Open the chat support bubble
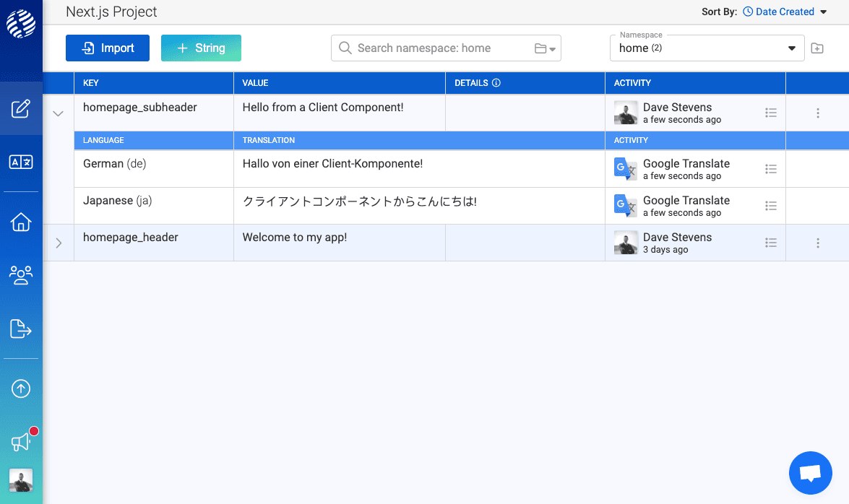The width and height of the screenshot is (849, 504). pyautogui.click(x=811, y=474)
